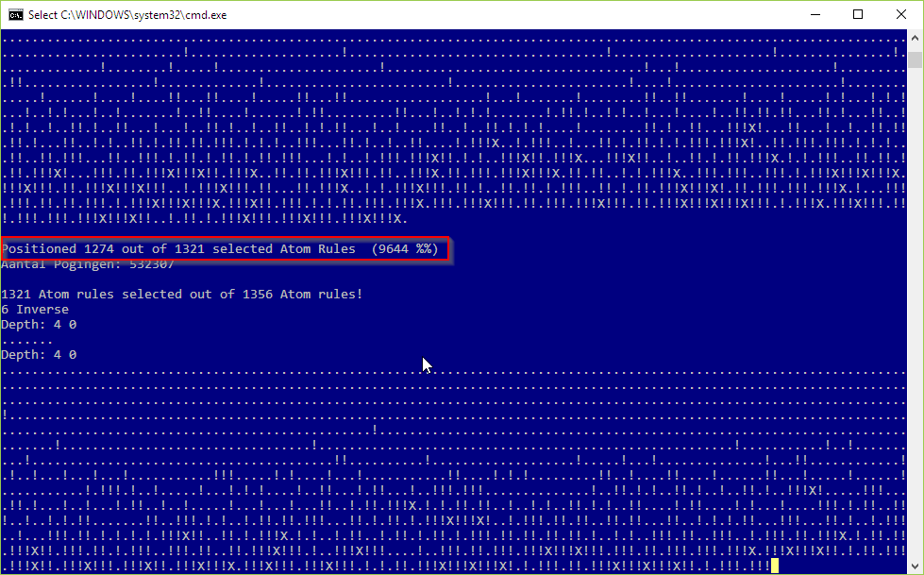Click the number 1356 in the Atom rules line
The height and width of the screenshot is (575, 924).
258,295
